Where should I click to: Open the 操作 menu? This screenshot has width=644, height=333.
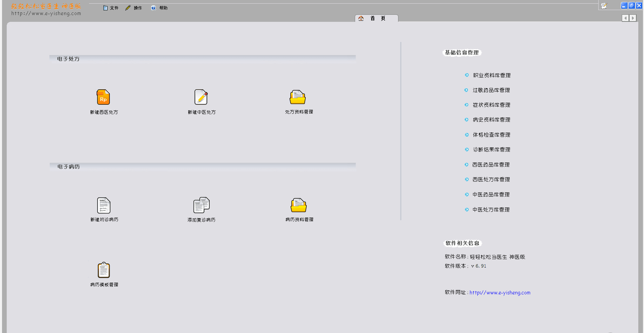(134, 8)
